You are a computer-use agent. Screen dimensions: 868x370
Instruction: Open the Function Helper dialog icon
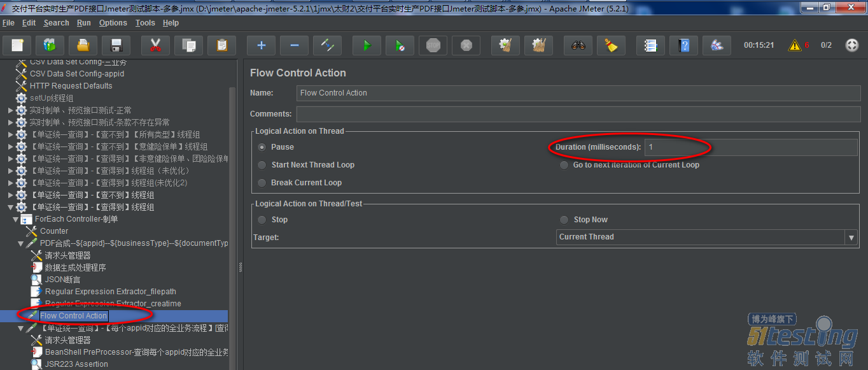pos(650,45)
